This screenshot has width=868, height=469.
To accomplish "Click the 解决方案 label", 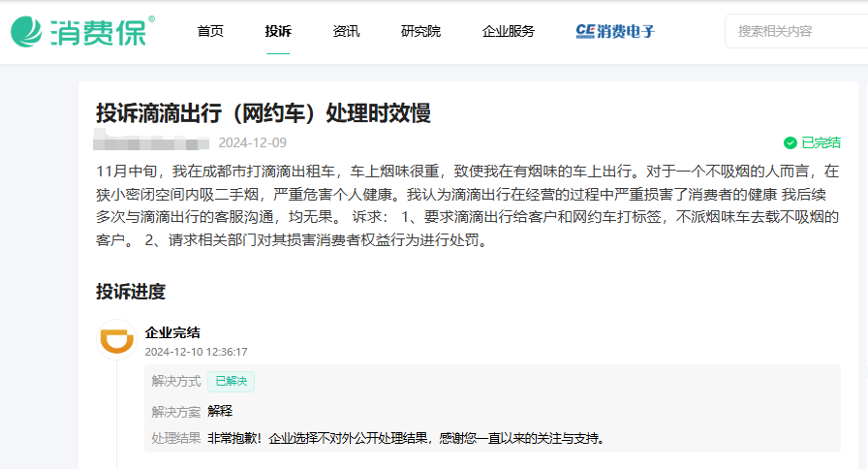I will [x=176, y=412].
